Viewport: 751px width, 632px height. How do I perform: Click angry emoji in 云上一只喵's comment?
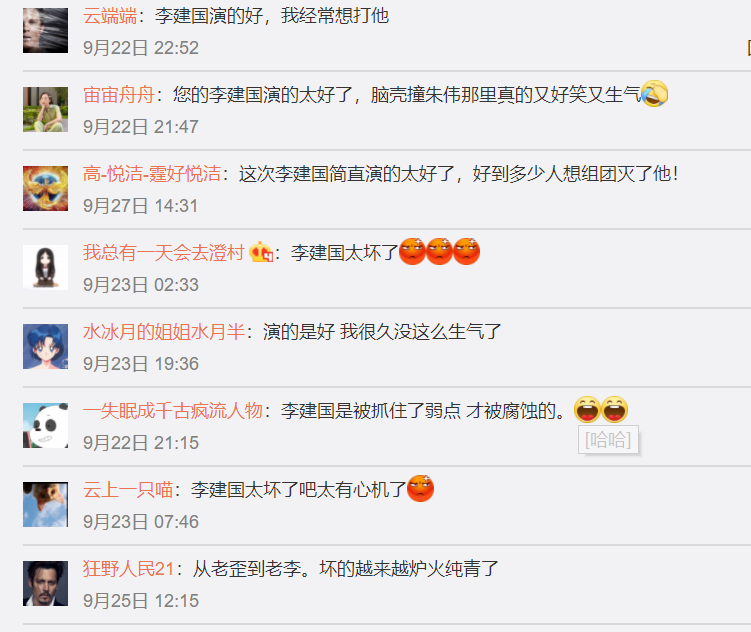coord(421,488)
